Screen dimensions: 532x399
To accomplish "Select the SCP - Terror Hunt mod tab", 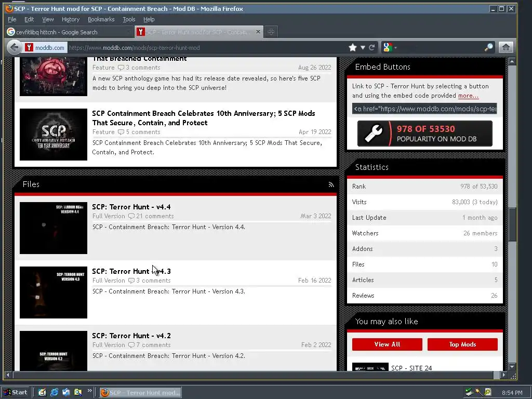I will point(198,32).
